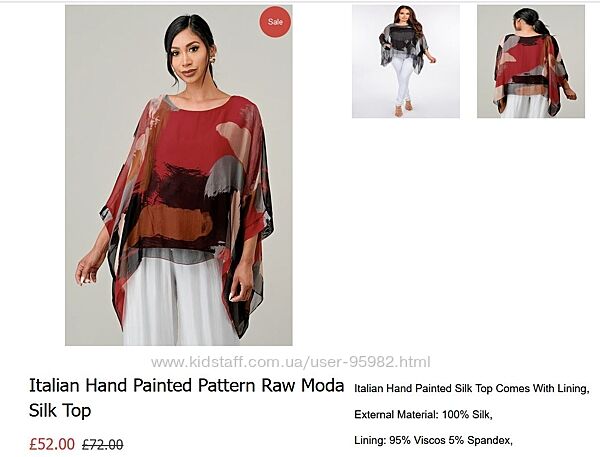Click the External Material: 100% Silk text
Viewport: 600px width, 457px height.
[423, 415]
